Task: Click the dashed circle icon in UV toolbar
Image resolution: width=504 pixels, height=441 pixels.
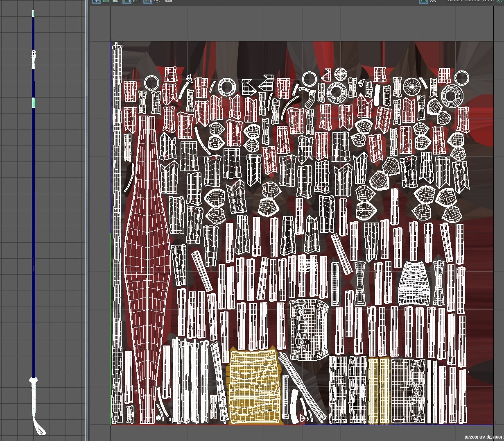Action: click(158, 1)
